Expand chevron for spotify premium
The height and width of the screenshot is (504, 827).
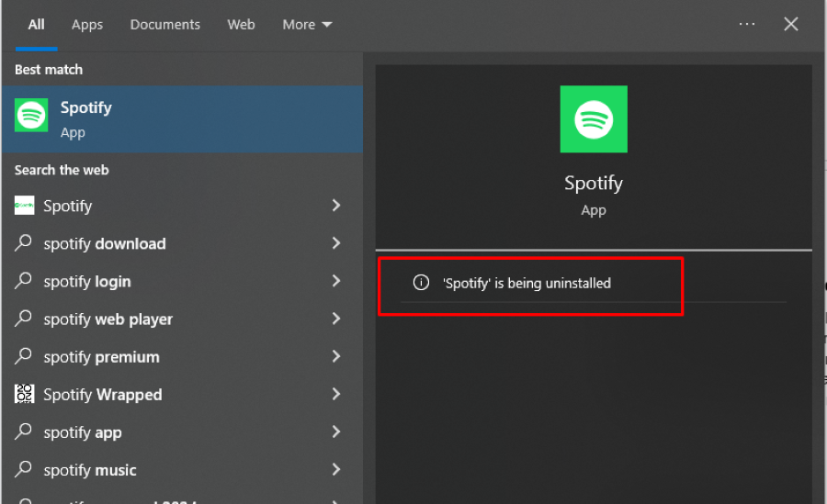(x=336, y=356)
